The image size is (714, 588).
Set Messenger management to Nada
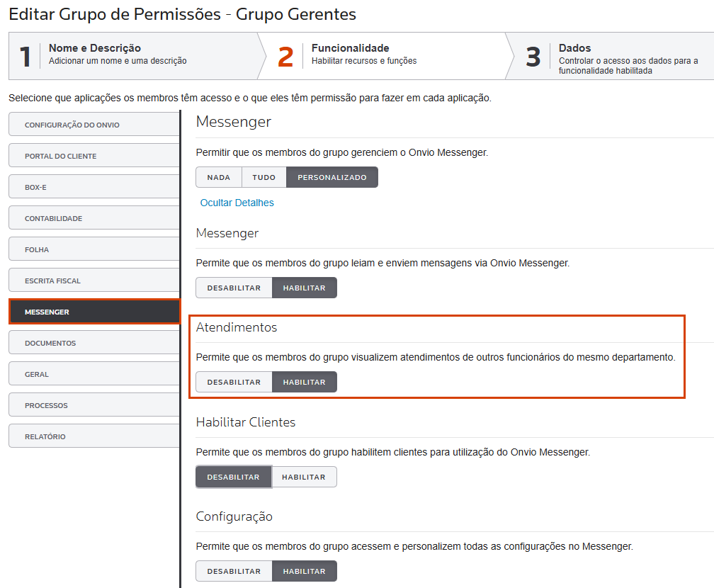(x=219, y=177)
